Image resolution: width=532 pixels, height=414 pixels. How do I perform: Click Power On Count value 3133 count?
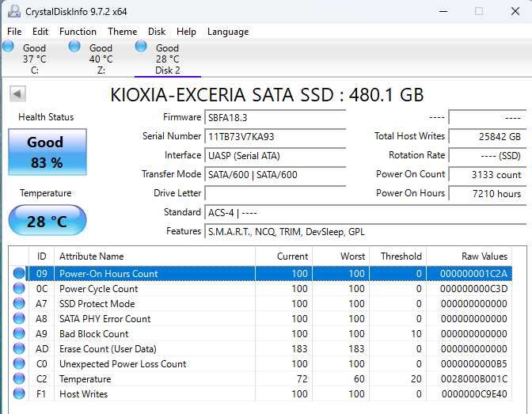coord(487,174)
